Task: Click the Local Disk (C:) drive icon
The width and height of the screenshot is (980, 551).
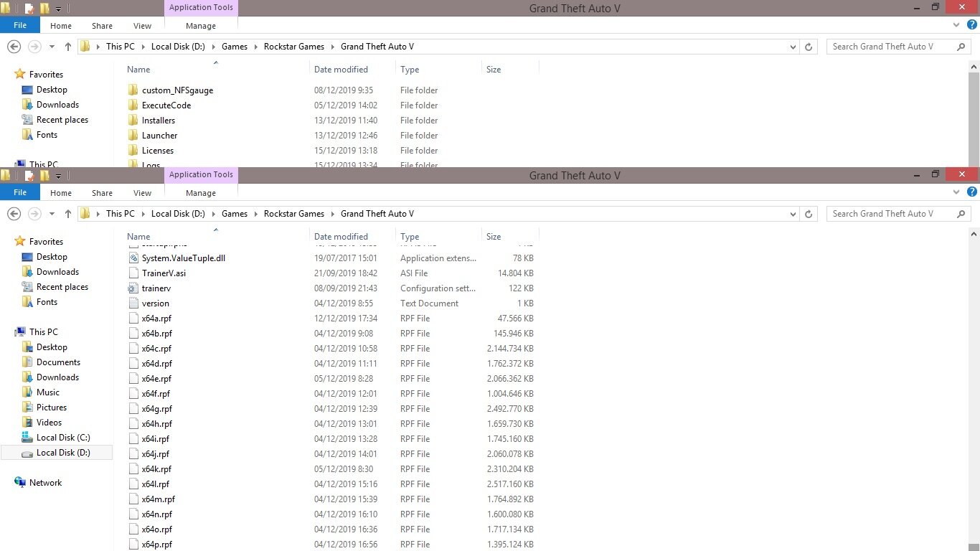Action: pyautogui.click(x=27, y=438)
